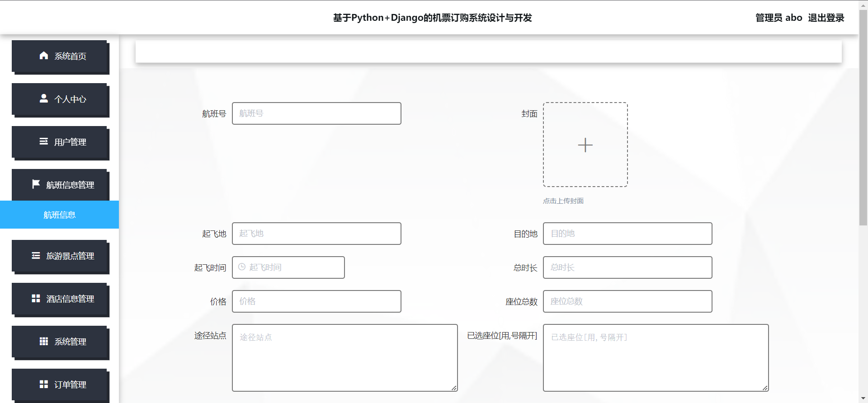Focus the 目的地 input field
Viewport: 868px width, 403px height.
[627, 234]
